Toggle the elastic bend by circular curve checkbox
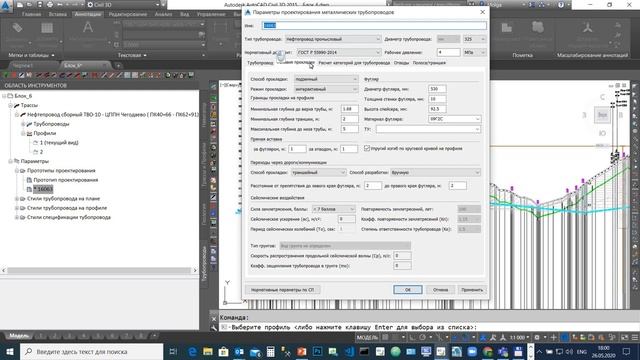 (367, 148)
